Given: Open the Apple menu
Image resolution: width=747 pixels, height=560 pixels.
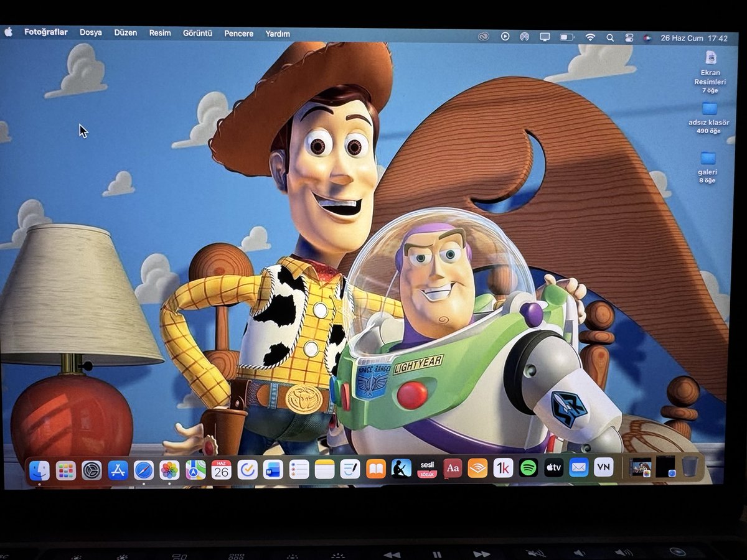Looking at the screenshot, I should pos(9,32).
